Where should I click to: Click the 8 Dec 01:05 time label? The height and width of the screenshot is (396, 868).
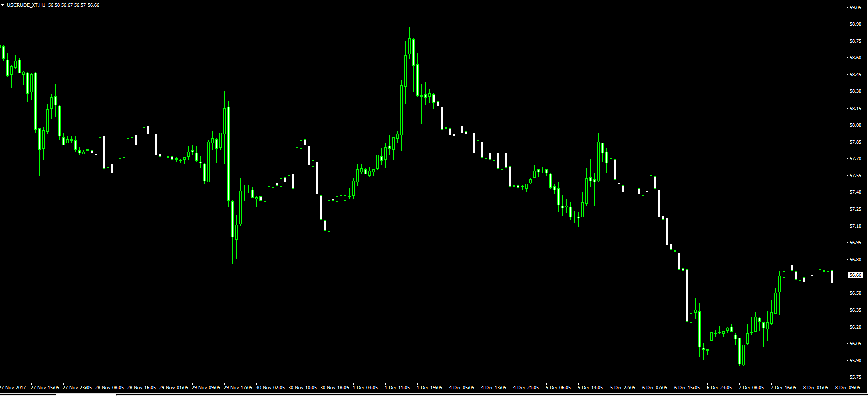816,388
